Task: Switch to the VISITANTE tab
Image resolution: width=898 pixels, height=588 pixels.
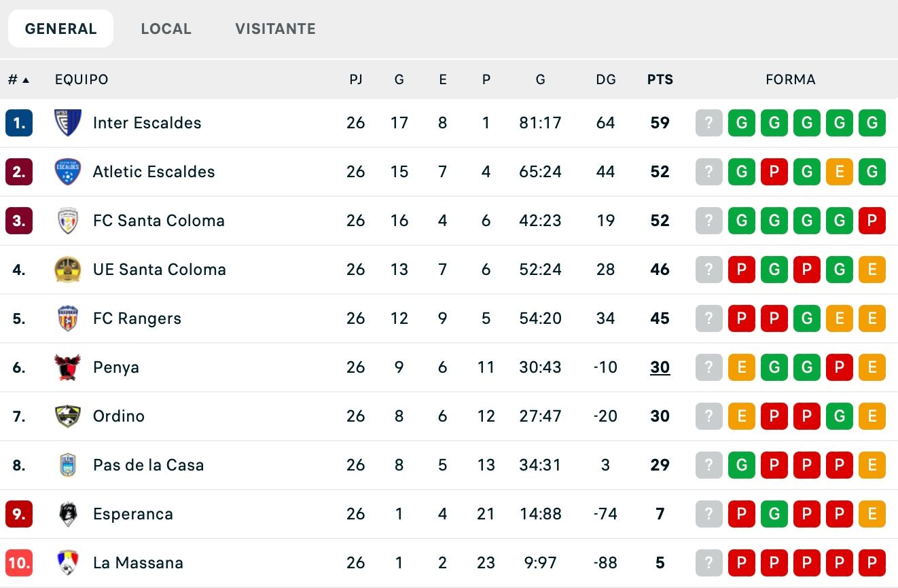Action: [274, 29]
